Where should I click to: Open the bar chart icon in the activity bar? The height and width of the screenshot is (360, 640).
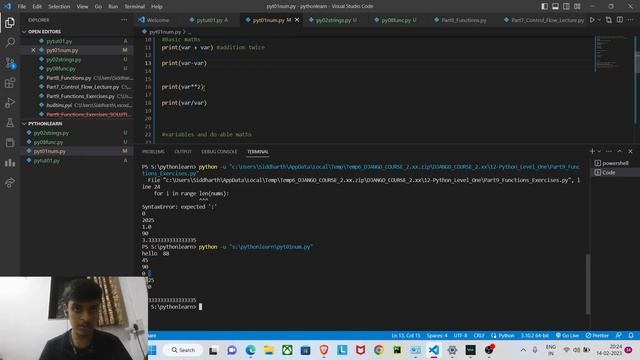[10, 163]
